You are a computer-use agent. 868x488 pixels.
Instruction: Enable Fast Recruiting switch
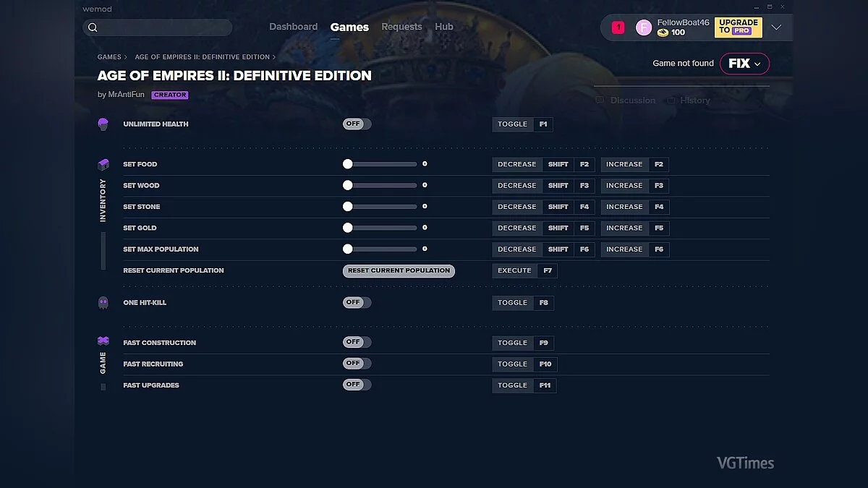click(357, 363)
